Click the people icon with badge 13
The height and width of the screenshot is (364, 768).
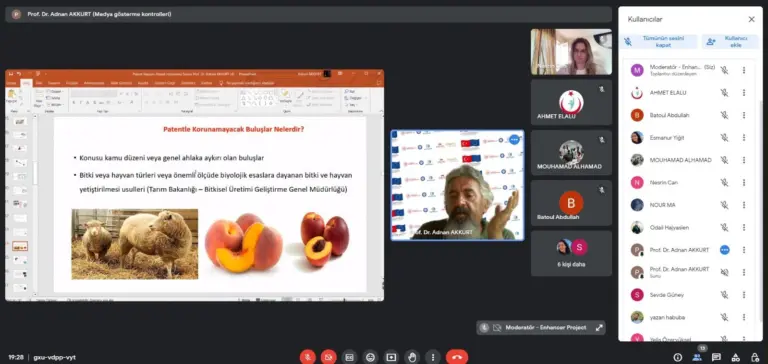(x=697, y=357)
